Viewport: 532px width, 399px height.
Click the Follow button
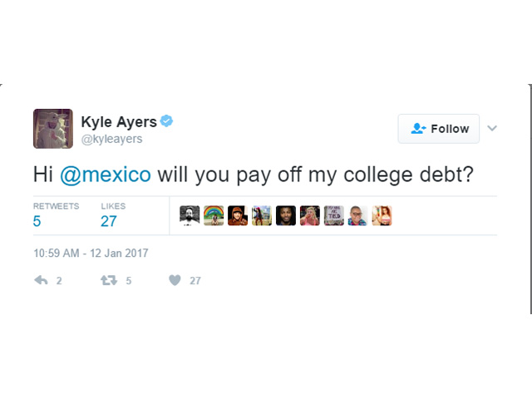point(439,129)
